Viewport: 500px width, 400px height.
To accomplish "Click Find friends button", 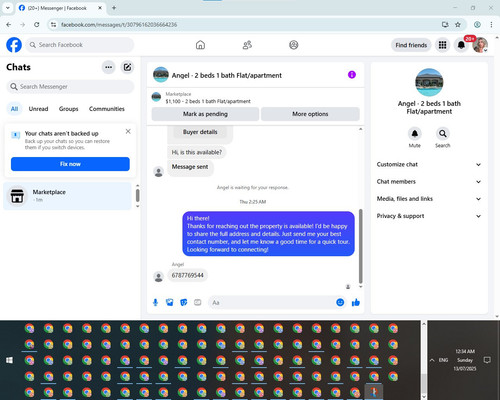I will 411,45.
